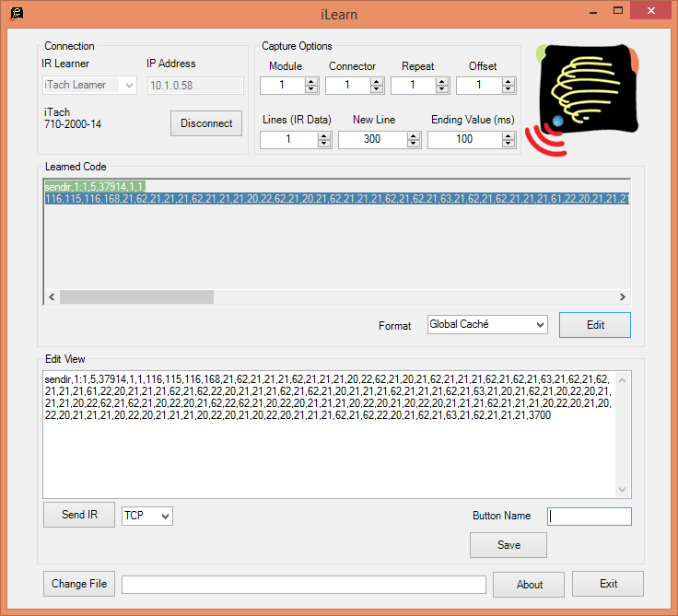Open the IR Learner dropdown
Viewport: 678px width, 616px height.
pyautogui.click(x=90, y=85)
